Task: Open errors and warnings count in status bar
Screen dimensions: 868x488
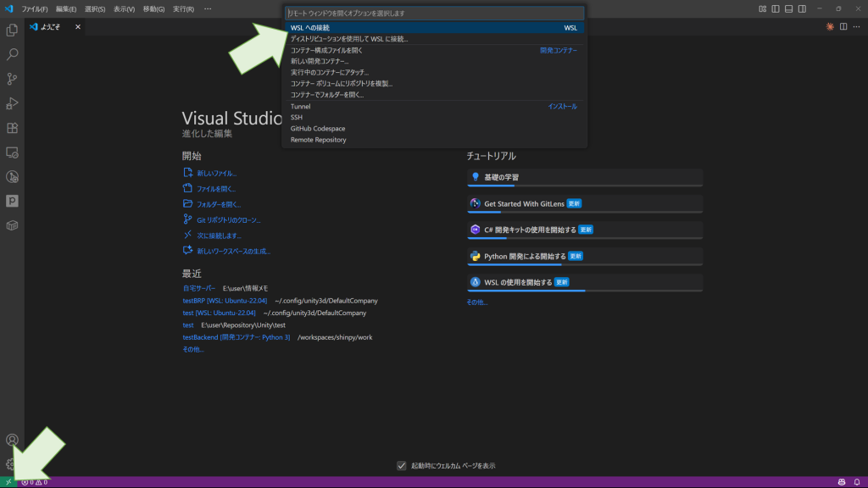Action: 34,482
